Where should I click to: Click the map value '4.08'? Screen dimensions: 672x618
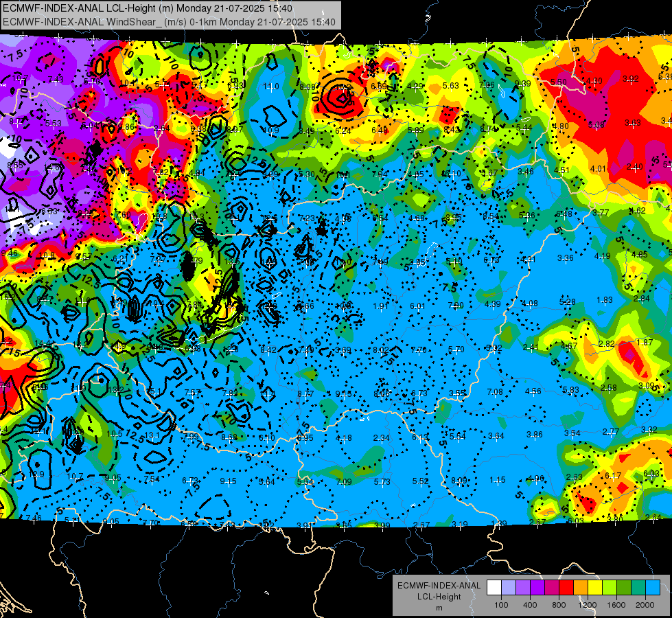pyautogui.click(x=530, y=304)
